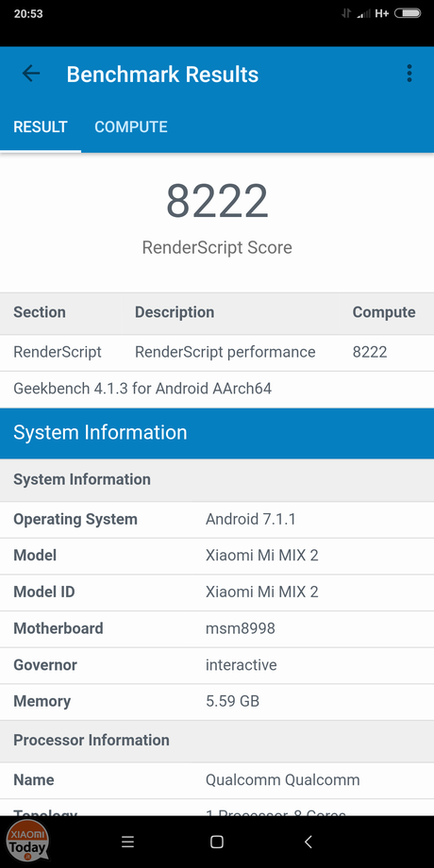
Task: Tap the Benchmark Results title
Action: click(x=162, y=75)
